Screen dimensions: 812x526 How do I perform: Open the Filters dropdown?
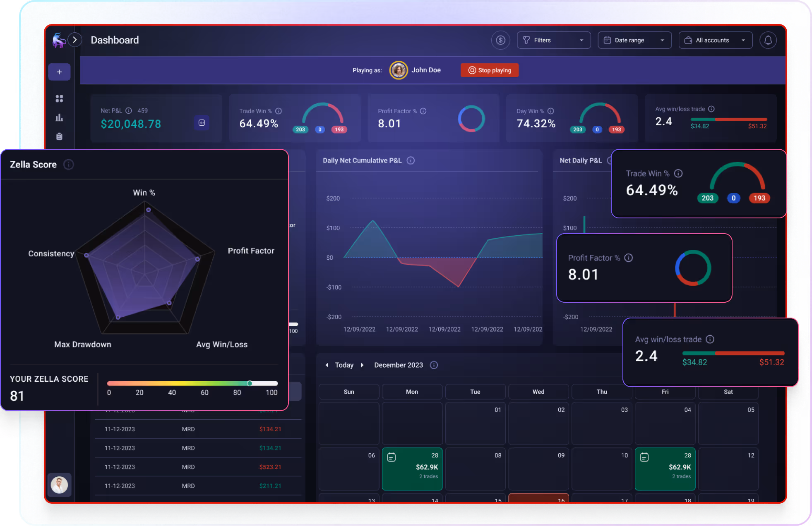[x=553, y=40]
